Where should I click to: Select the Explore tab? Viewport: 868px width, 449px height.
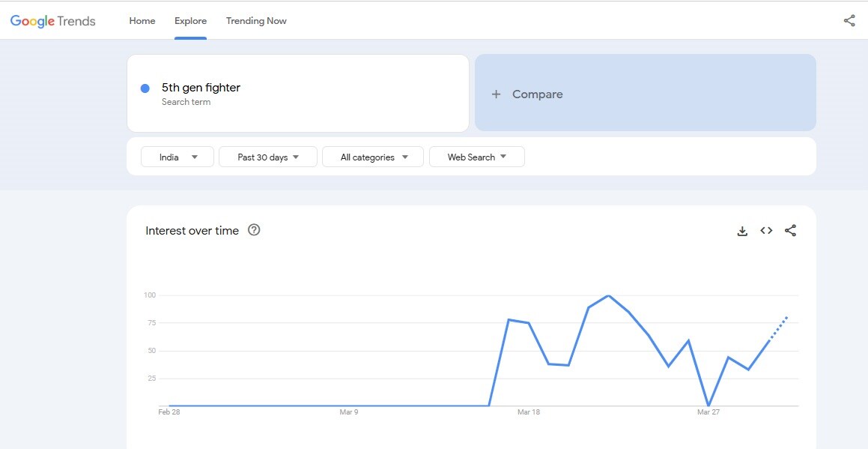pos(191,21)
